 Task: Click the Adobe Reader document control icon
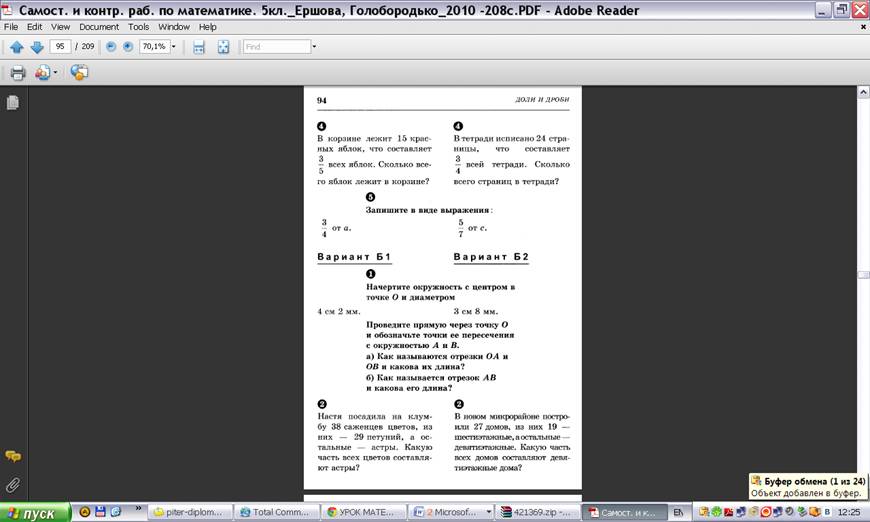tap(7, 10)
